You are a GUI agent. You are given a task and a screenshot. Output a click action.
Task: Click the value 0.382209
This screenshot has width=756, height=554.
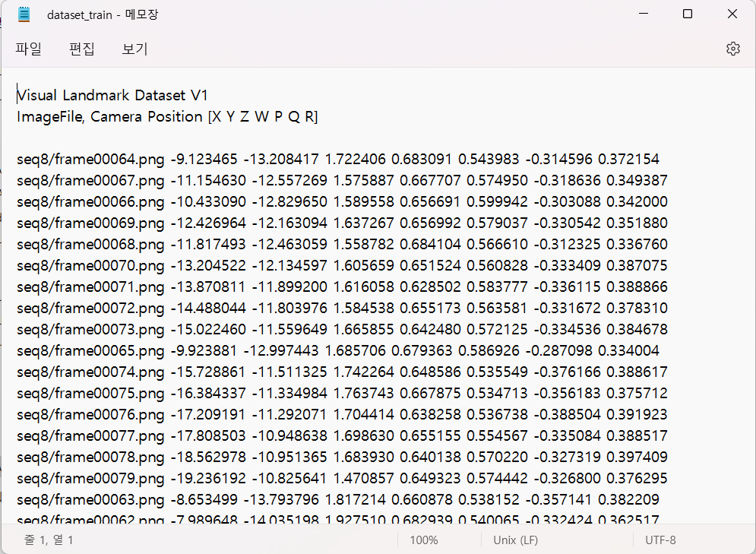coord(628,499)
